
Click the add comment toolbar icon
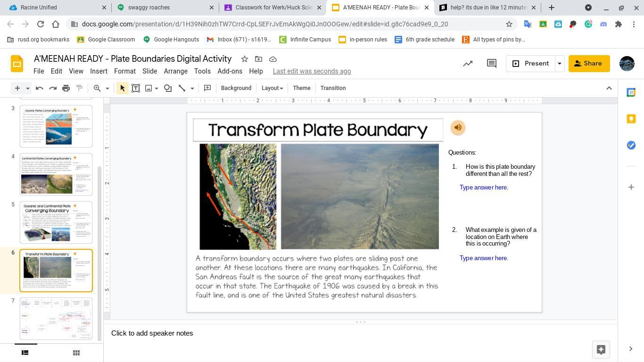click(x=207, y=88)
